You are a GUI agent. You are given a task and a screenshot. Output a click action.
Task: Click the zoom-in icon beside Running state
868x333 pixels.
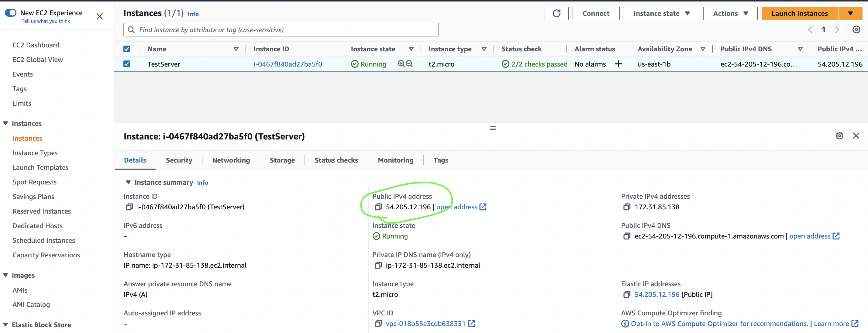coord(401,64)
